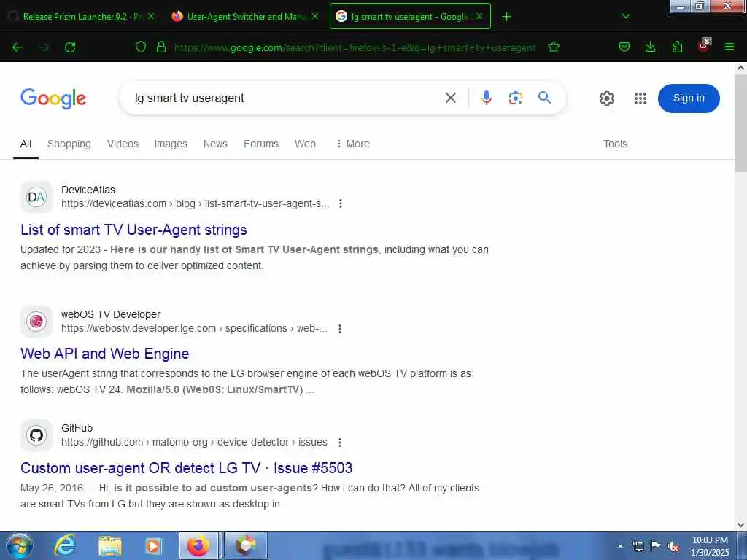The height and width of the screenshot is (560, 747).
Task: Open the muted volume tray icon
Action: (673, 547)
